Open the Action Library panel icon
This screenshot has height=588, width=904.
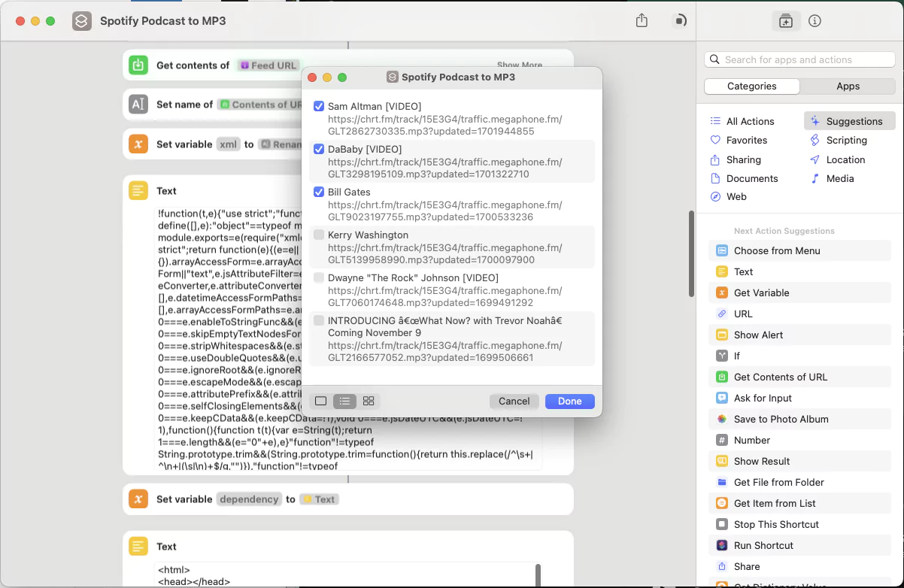coord(785,21)
